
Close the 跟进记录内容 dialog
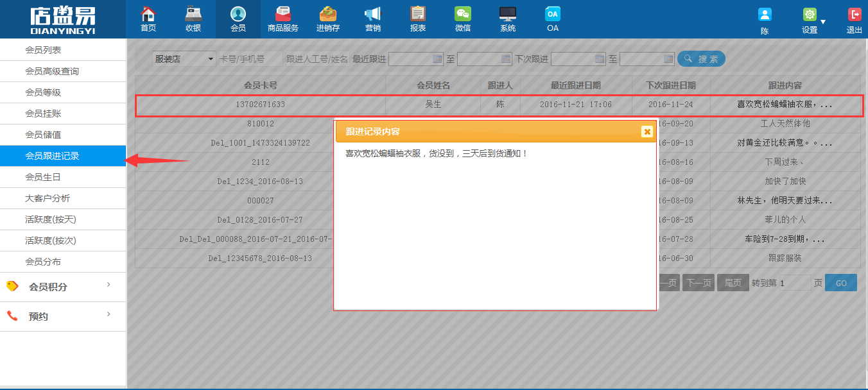click(x=647, y=131)
